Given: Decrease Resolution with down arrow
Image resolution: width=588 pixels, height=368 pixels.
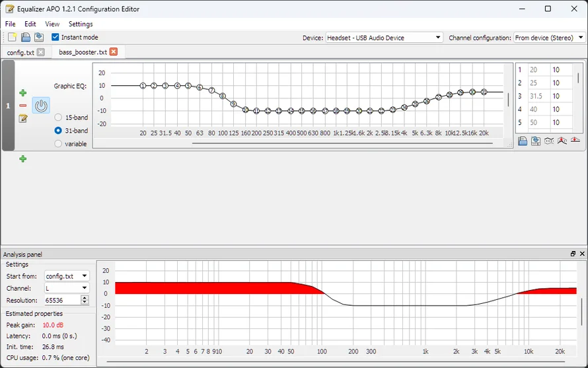Looking at the screenshot, I should (85, 303).
